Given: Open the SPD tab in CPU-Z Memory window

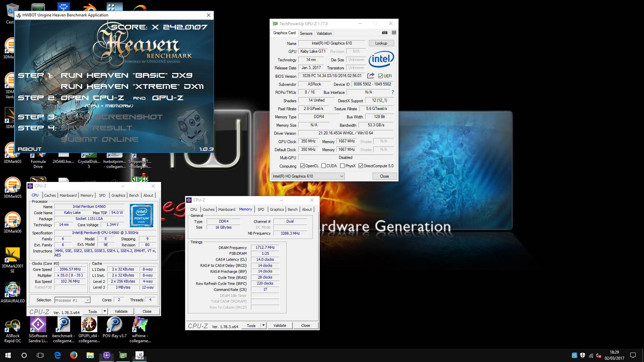Looking at the screenshot, I should pos(261,209).
